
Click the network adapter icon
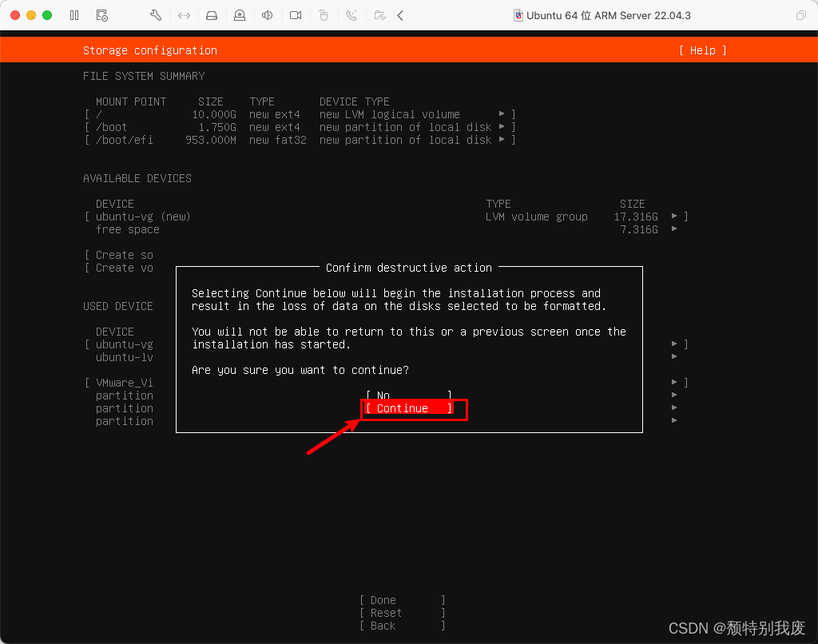click(x=185, y=16)
